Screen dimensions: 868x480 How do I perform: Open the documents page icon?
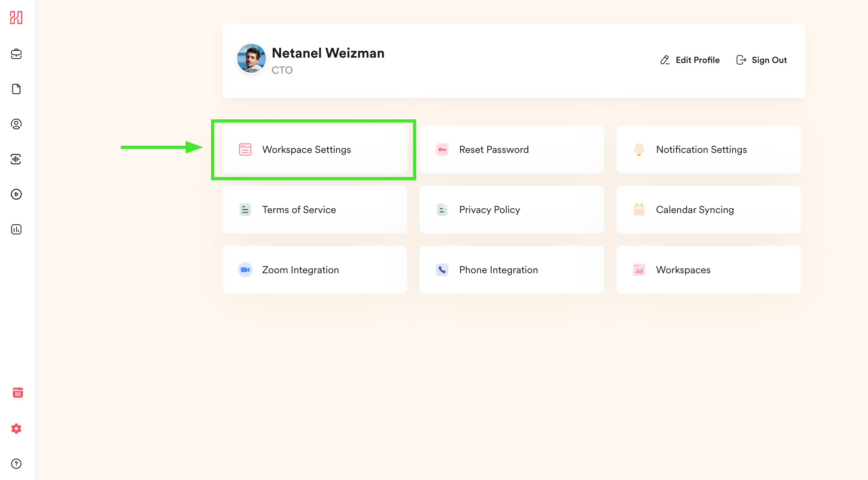tap(16, 89)
